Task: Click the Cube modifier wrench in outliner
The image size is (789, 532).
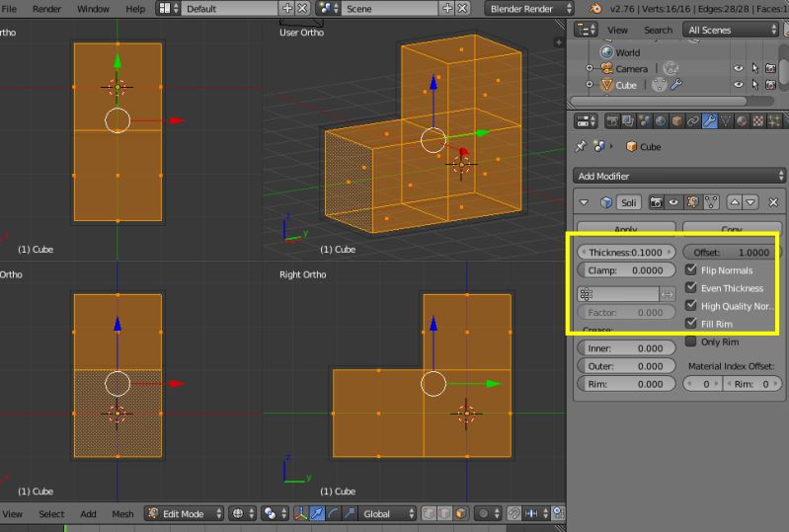Action: pyautogui.click(x=676, y=85)
